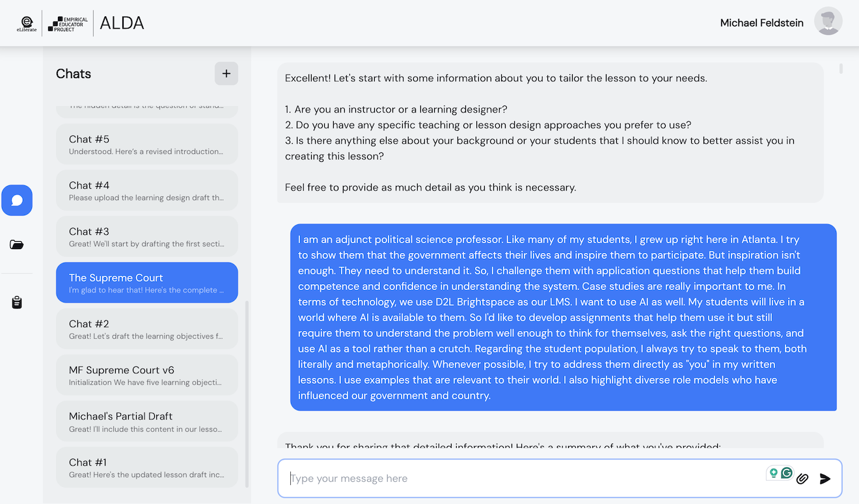Image resolution: width=859 pixels, height=504 pixels.
Task: Open the "MF Supreme Court v6" chat
Action: pos(146,375)
